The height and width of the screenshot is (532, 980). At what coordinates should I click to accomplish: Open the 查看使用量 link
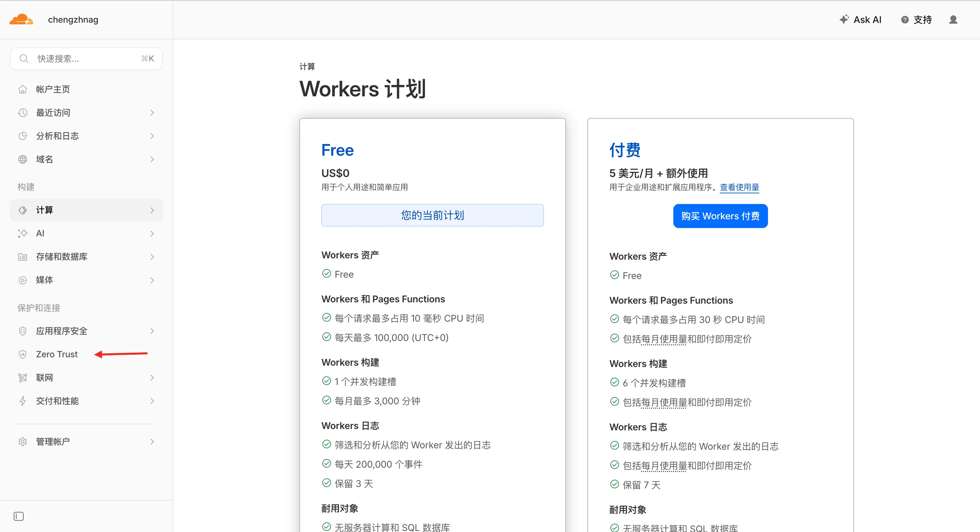point(739,187)
